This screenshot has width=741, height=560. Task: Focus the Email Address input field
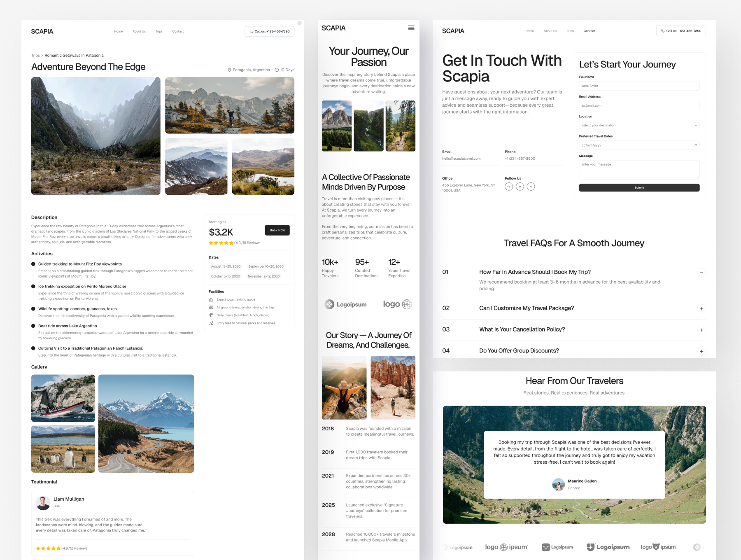click(x=639, y=105)
